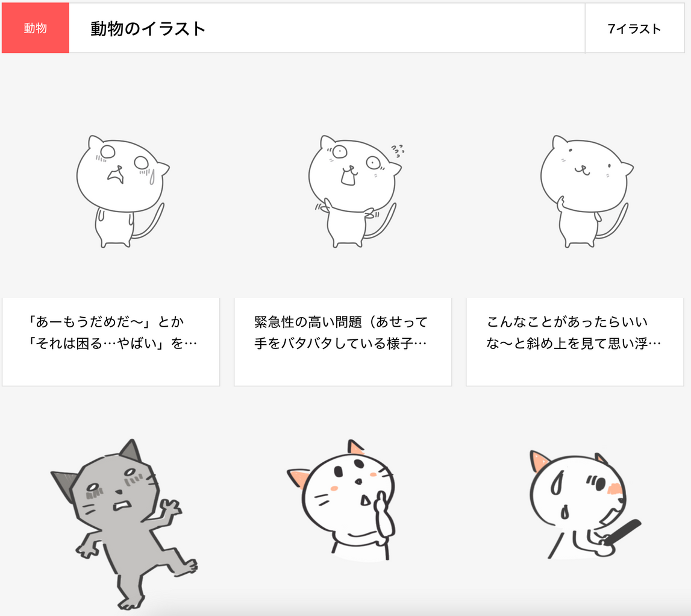Click the red 動物 category tag
Viewport: 691px width, 616px height.
(36, 28)
